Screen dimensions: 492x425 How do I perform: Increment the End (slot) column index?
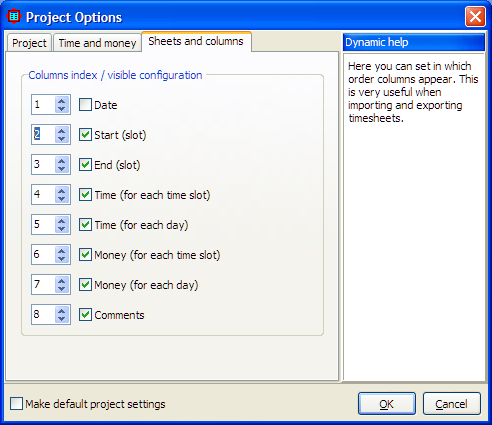pyautogui.click(x=61, y=160)
